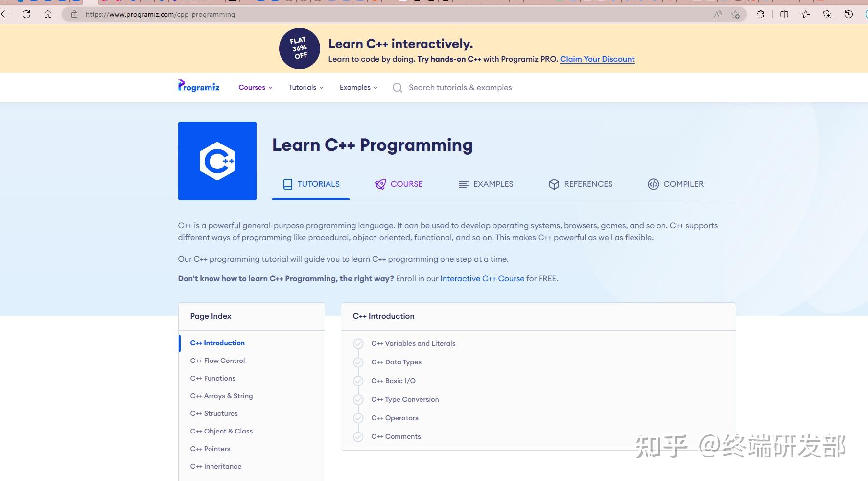Switch to the COURSE tab
The height and width of the screenshot is (481, 868).
tap(399, 184)
